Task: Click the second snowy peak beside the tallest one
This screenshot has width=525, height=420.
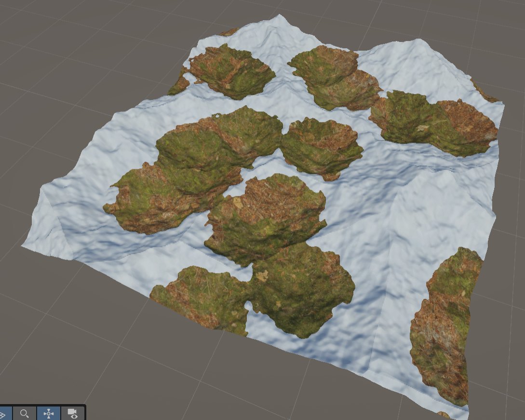Action: pos(418,41)
